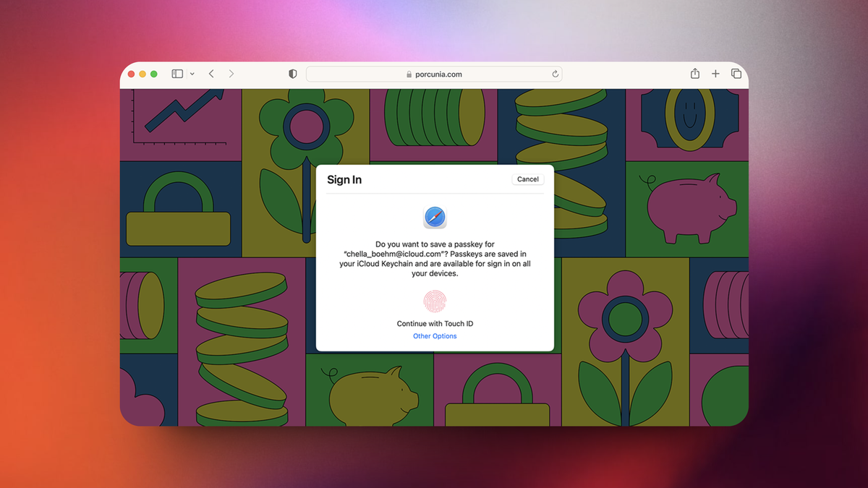Click the Safari compass icon in dialog
The image size is (868, 488).
[x=435, y=217]
